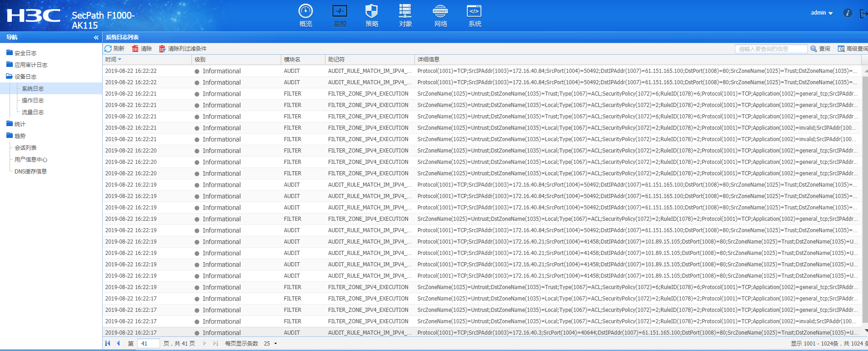Screen dimensions: 868x351
Task: Select 流量日志 in the navigation tree
Action: point(33,112)
